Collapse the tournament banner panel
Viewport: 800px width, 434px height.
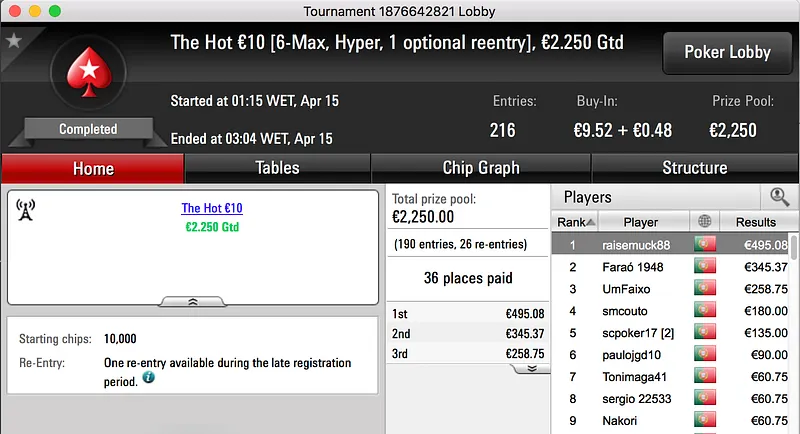(193, 300)
